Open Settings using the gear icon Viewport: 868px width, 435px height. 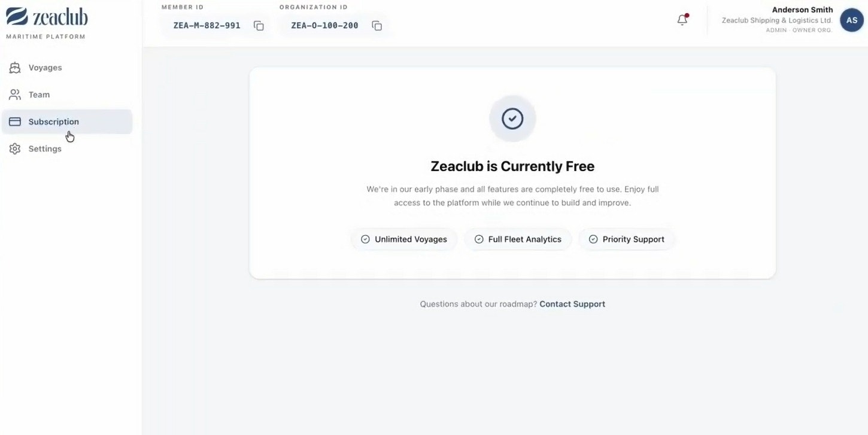click(15, 148)
